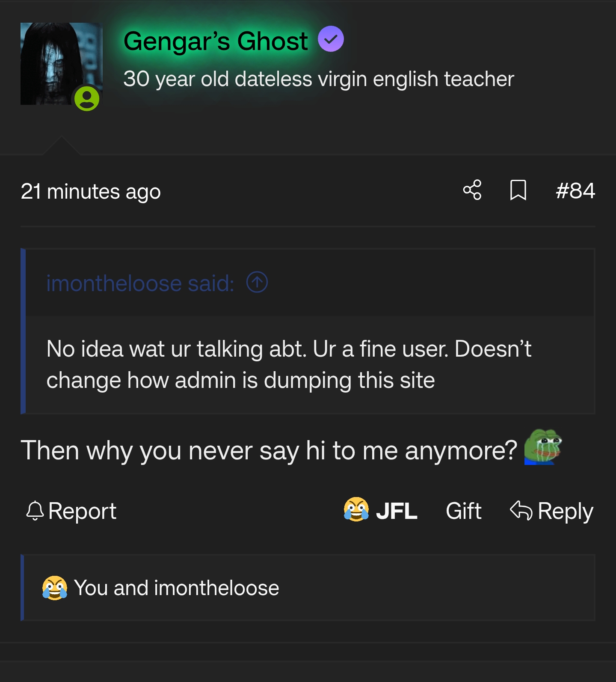Open Gengar's Ghost profile picture

[56, 60]
